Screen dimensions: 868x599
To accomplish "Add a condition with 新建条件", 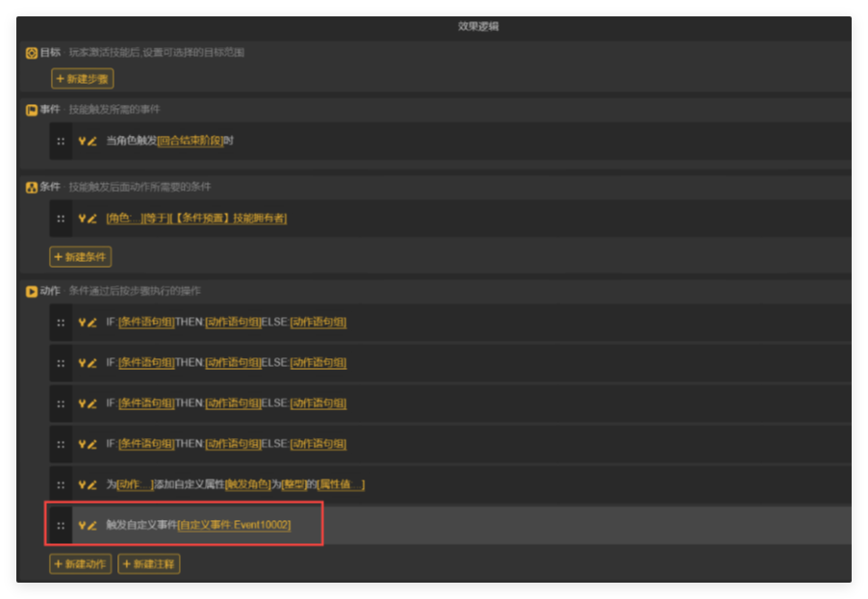I will coord(81,257).
